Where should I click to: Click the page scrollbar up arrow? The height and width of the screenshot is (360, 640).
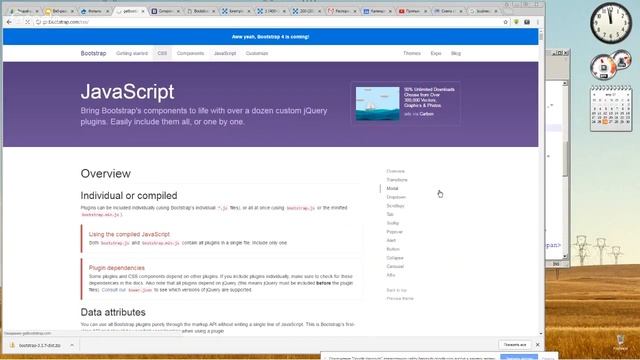[x=541, y=31]
